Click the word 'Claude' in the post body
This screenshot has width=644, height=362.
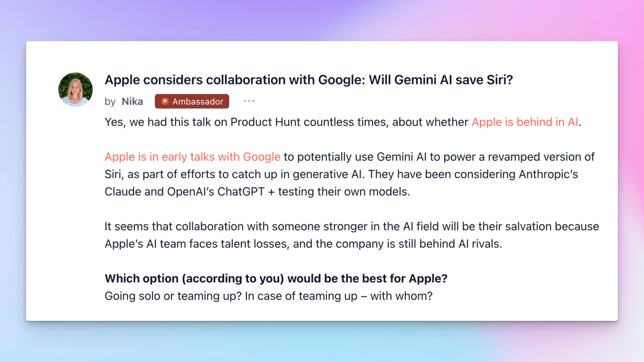[123, 192]
